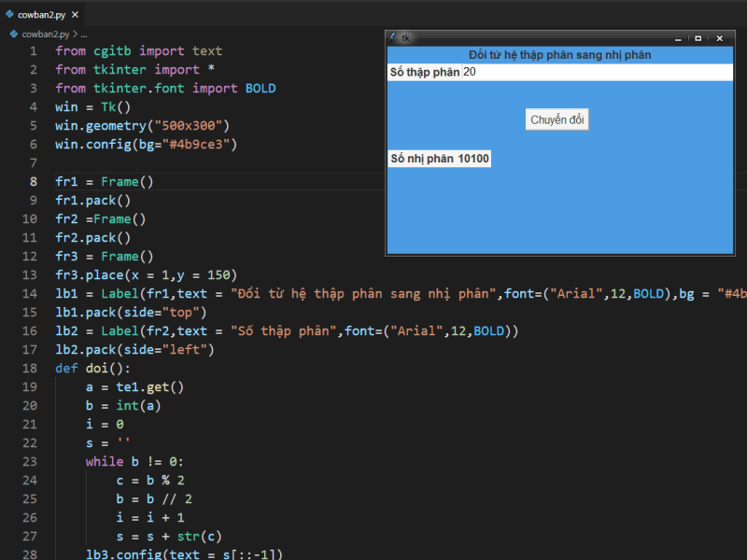Click line number 18 in the gutter
747x560 pixels.
tap(32, 369)
